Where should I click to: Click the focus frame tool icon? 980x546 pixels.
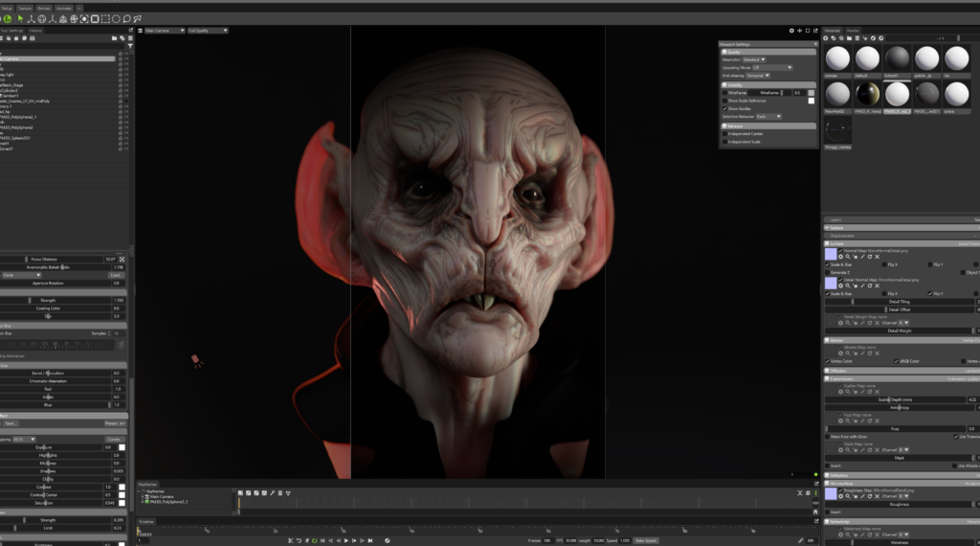(x=84, y=19)
